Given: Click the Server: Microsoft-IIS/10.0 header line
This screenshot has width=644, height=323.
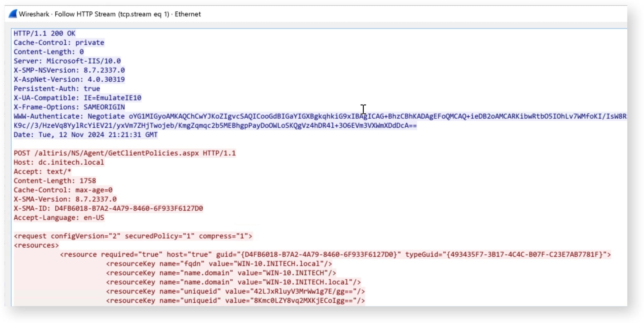Looking at the screenshot, I should point(67,61).
